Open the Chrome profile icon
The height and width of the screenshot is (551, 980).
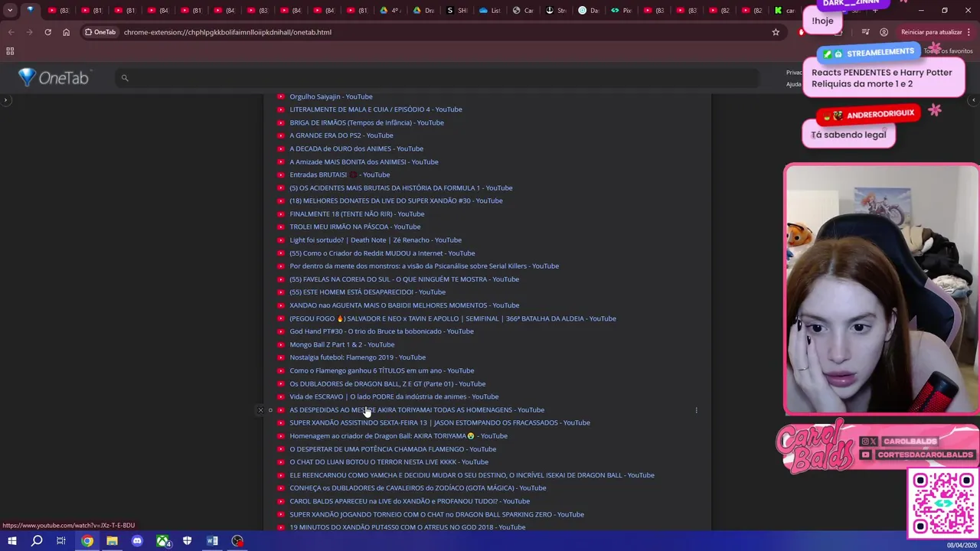pyautogui.click(x=884, y=32)
